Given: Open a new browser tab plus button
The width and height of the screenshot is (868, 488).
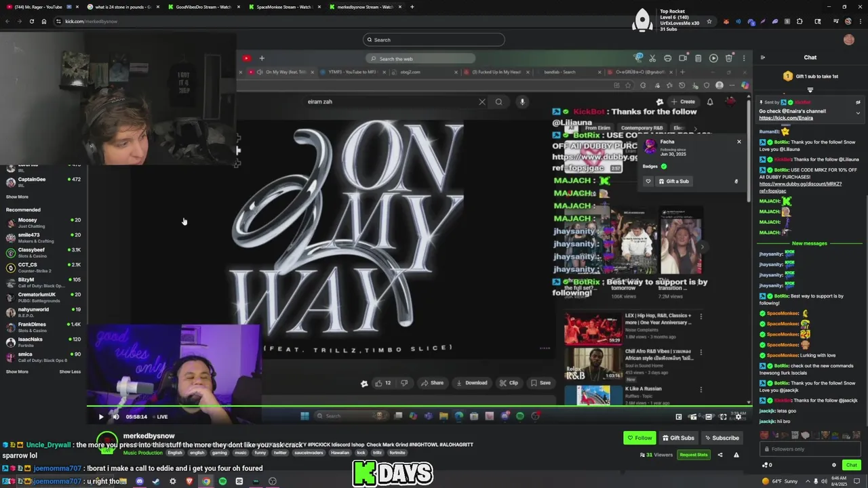Looking at the screenshot, I should [x=412, y=7].
